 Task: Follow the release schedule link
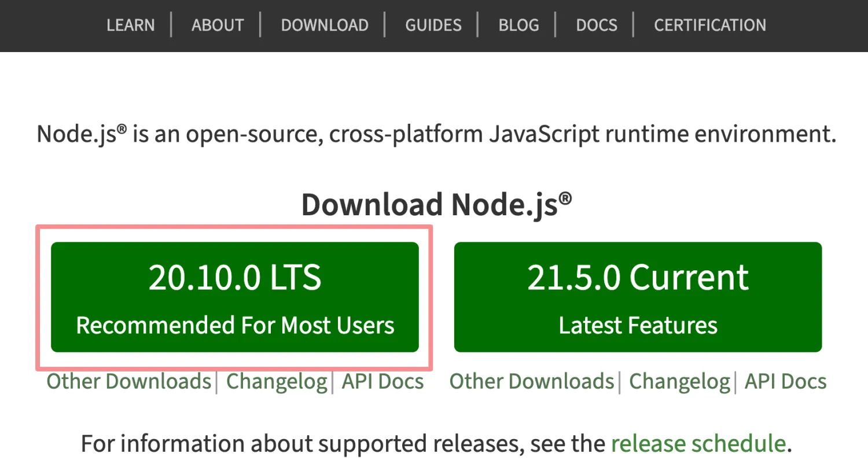tap(698, 444)
